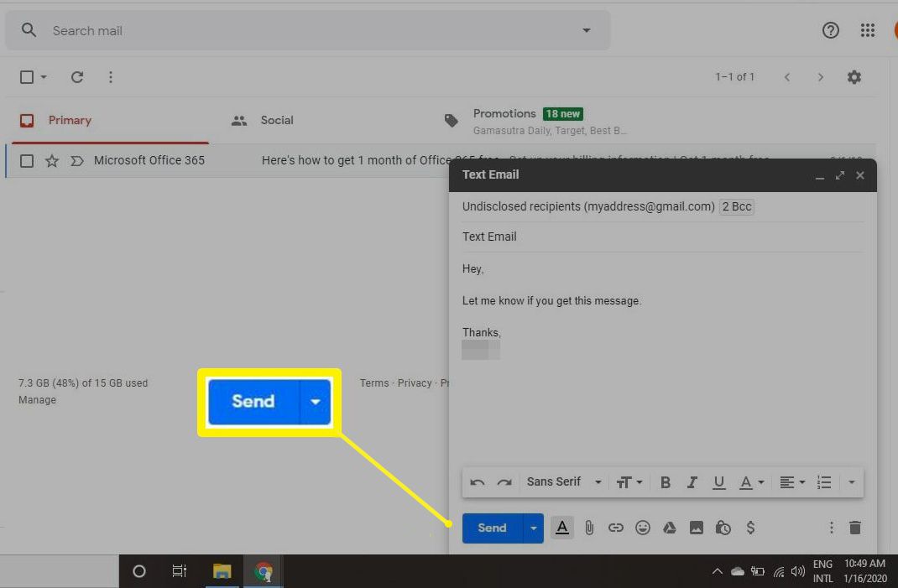Viewport: 898px width, 588px height.
Task: Open the settings gear
Action: coord(854,76)
